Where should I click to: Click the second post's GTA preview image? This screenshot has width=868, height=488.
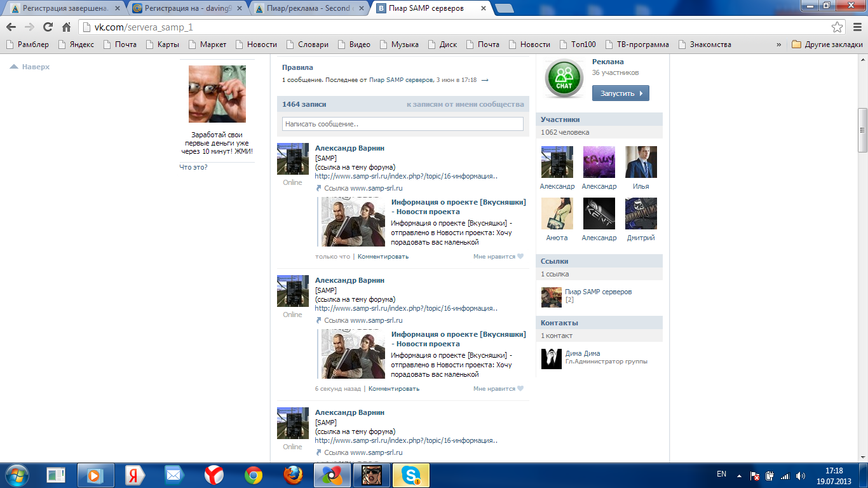[x=353, y=354]
